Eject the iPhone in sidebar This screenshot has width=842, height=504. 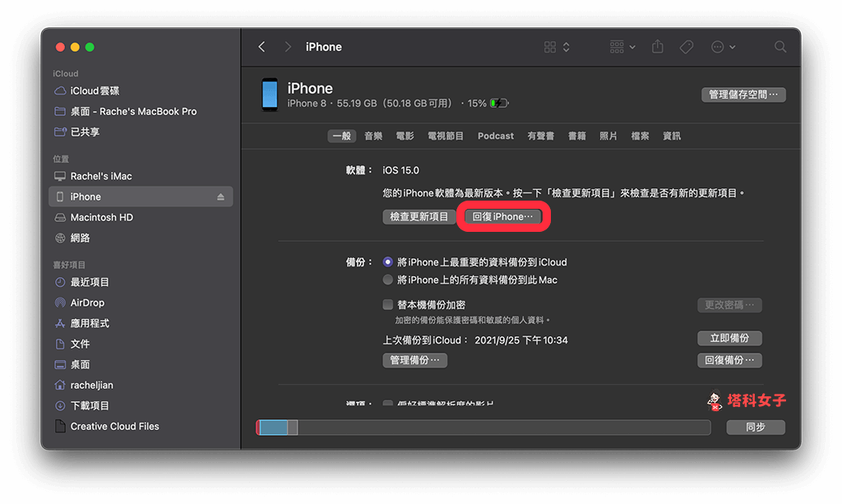[x=220, y=197]
